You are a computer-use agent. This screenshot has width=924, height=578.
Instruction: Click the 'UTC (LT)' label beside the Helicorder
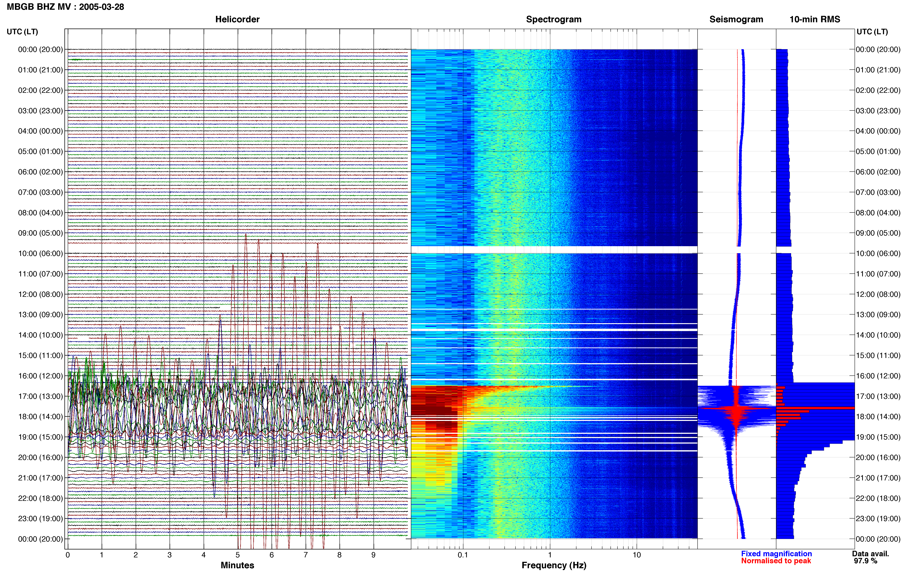(x=22, y=32)
